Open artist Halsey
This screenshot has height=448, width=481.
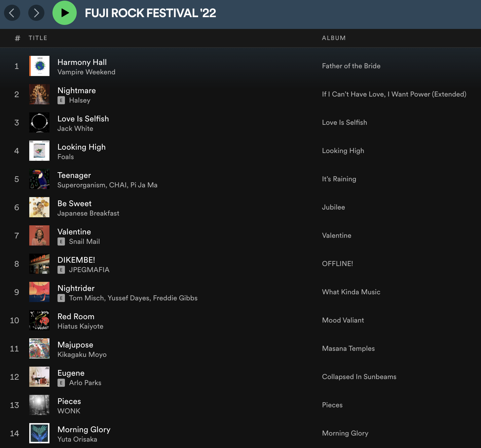80,100
